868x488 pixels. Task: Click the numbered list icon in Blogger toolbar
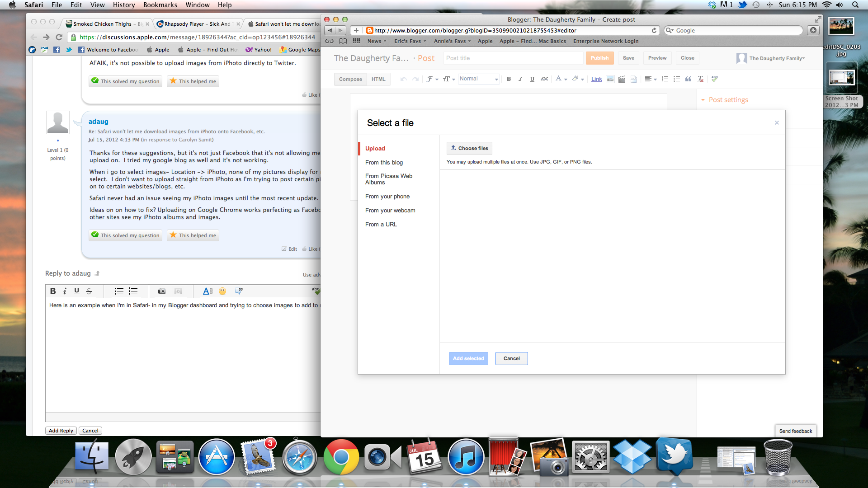click(x=665, y=79)
